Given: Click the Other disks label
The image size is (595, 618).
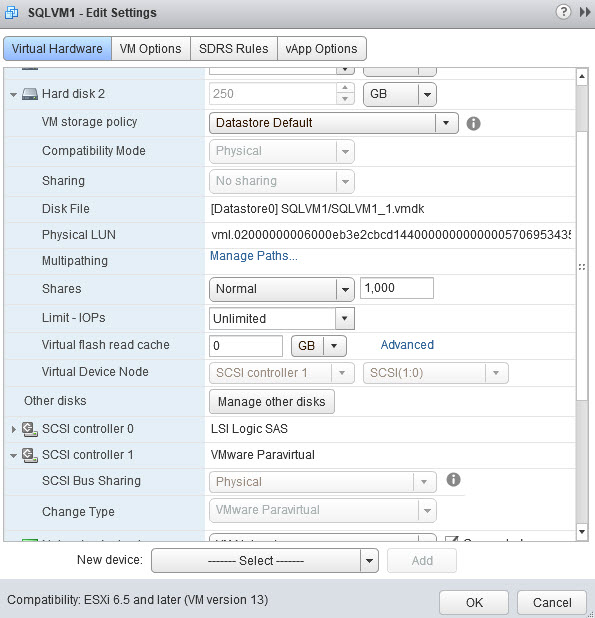Looking at the screenshot, I should tap(55, 401).
